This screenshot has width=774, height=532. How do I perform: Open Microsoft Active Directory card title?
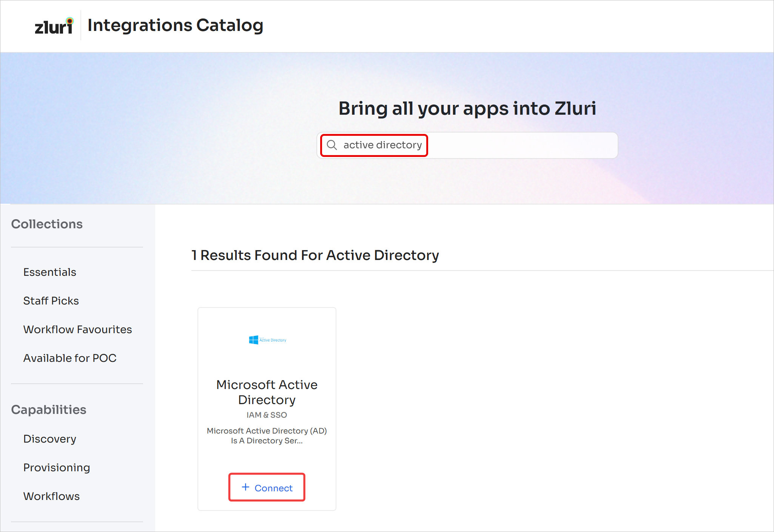pyautogui.click(x=267, y=392)
